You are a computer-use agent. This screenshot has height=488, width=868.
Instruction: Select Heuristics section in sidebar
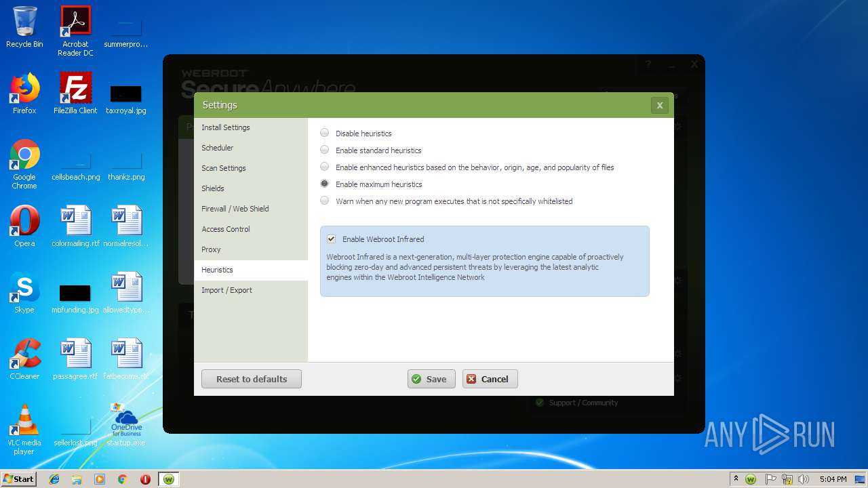point(251,270)
